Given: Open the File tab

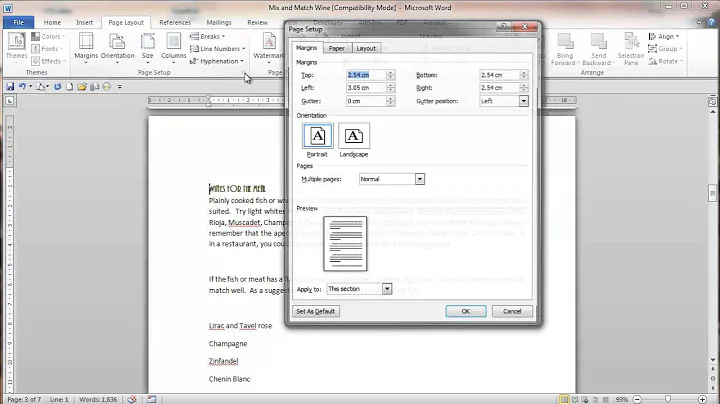Looking at the screenshot, I should tap(18, 22).
